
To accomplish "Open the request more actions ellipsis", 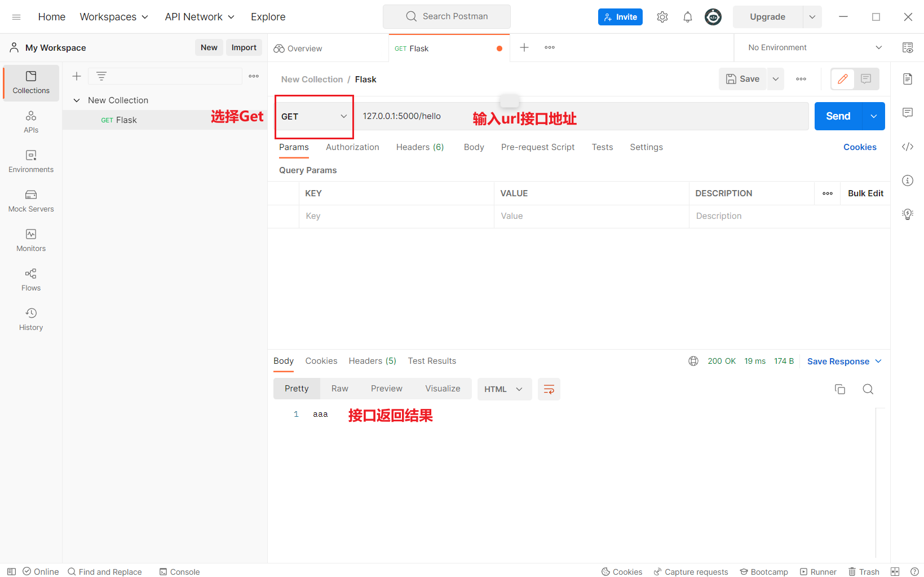I will [801, 79].
